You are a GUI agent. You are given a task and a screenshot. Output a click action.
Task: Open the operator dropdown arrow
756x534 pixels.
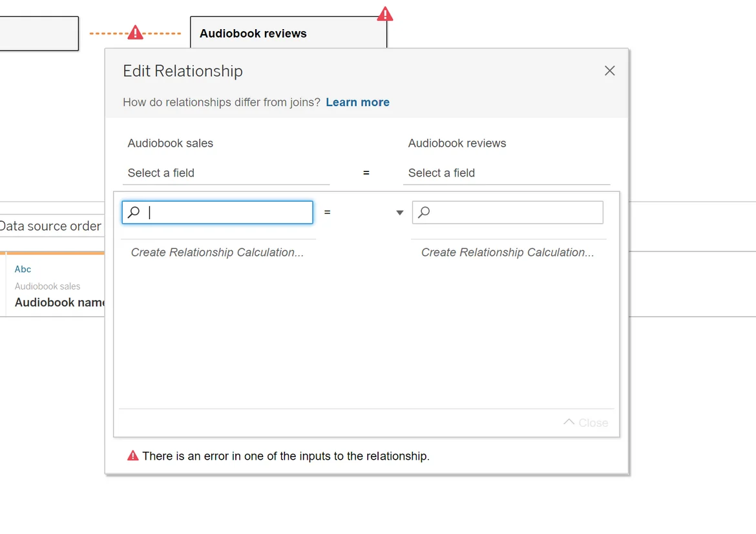click(x=400, y=213)
